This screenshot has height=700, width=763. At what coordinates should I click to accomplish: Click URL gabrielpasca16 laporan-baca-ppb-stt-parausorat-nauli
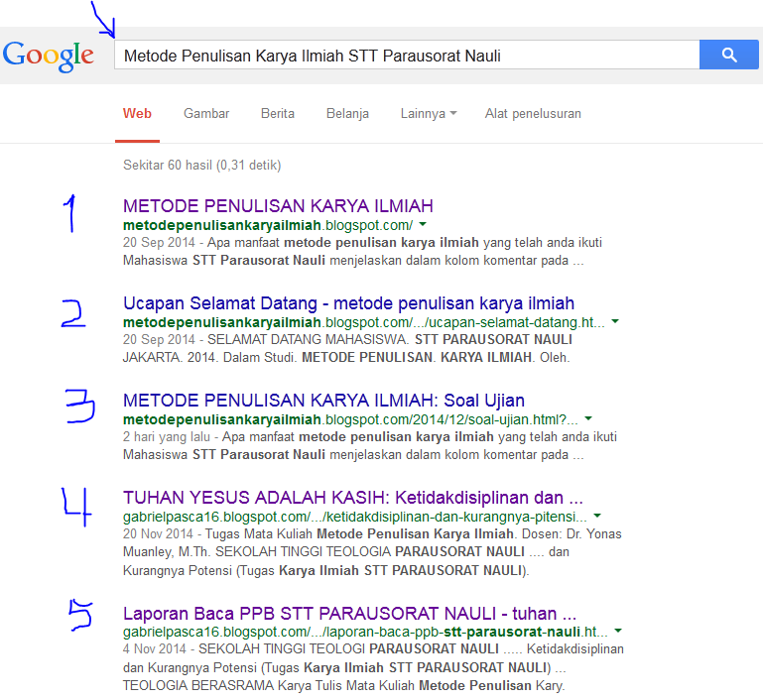(x=365, y=632)
